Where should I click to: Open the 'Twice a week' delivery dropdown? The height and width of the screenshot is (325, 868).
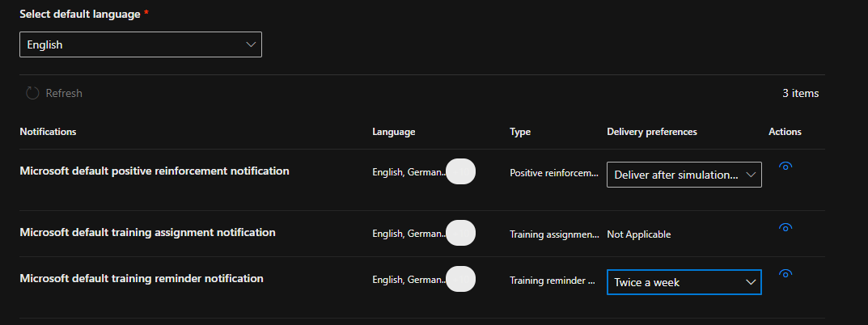[x=684, y=282]
